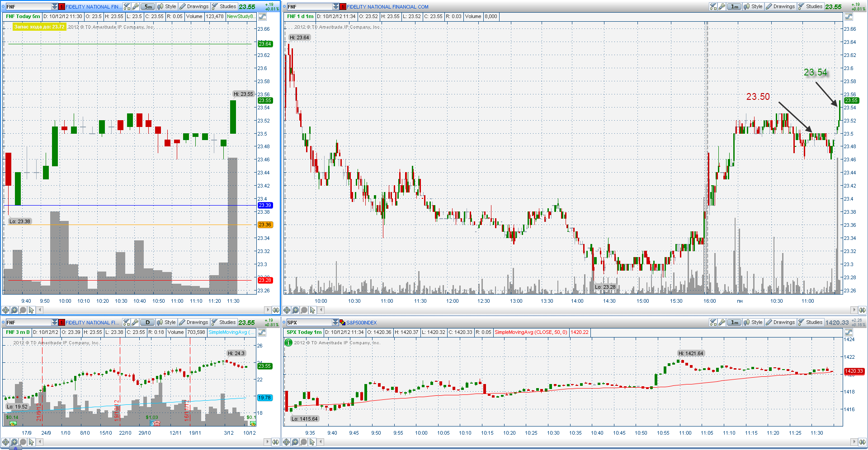Select pointer tool under SPX chart
This screenshot has height=450, width=868.
(x=312, y=442)
